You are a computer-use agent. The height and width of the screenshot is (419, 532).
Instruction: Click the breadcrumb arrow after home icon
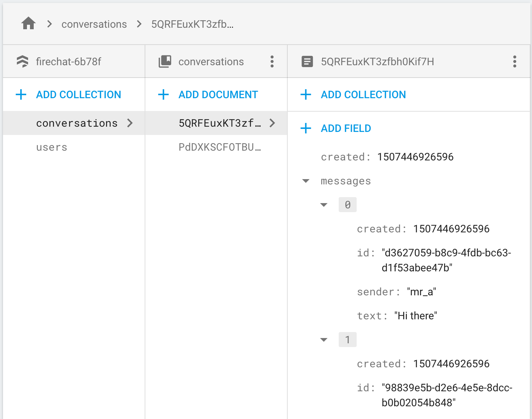[x=49, y=24]
